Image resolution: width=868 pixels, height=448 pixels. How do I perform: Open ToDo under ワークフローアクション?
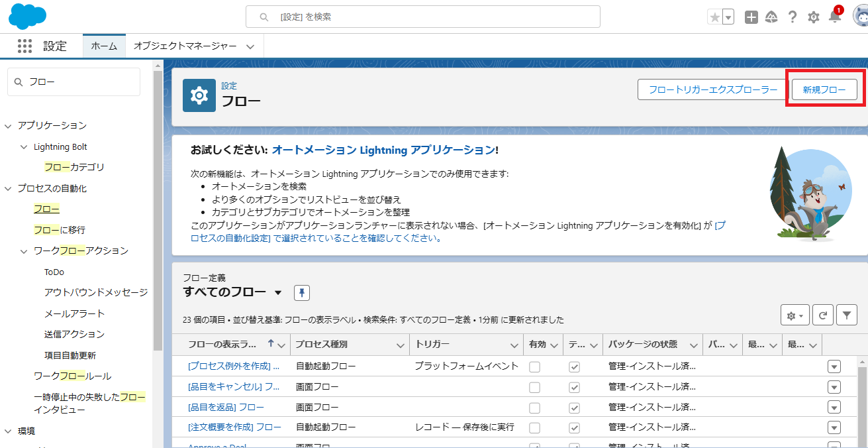pos(54,272)
